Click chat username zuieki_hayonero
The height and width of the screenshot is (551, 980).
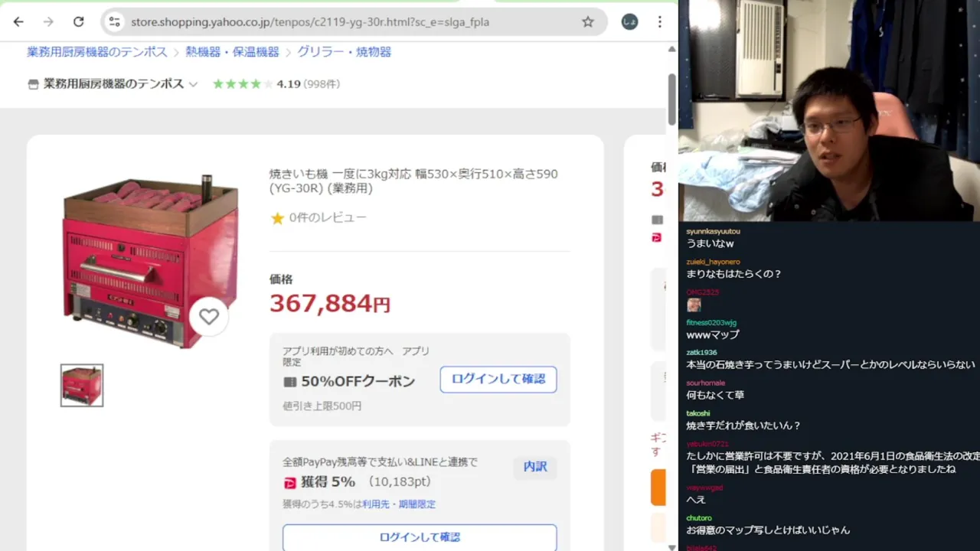(x=713, y=262)
